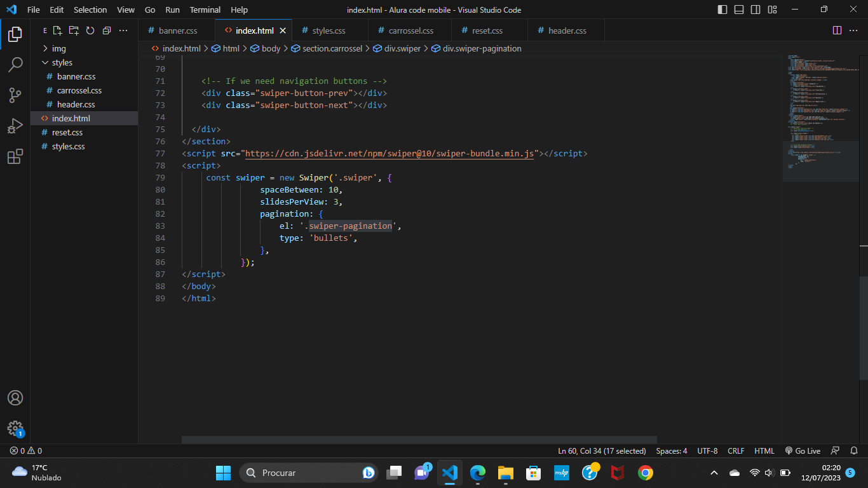This screenshot has height=488, width=868.
Task: Open the Extensions view
Action: pos(15,157)
